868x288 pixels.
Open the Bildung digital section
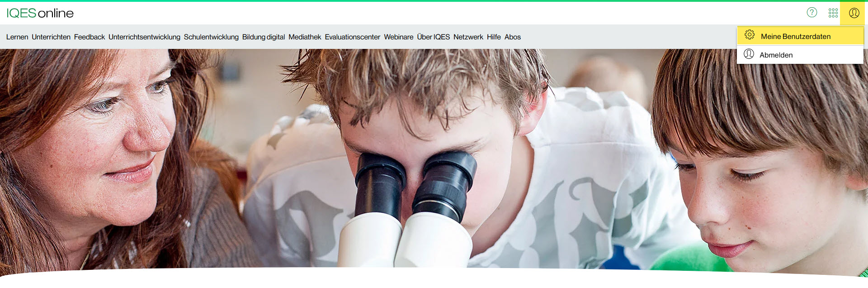[264, 37]
